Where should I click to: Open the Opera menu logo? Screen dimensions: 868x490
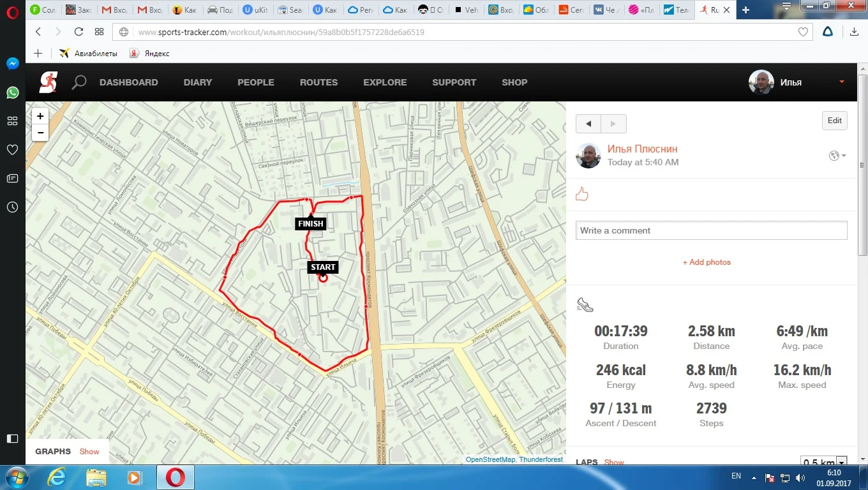12,13
